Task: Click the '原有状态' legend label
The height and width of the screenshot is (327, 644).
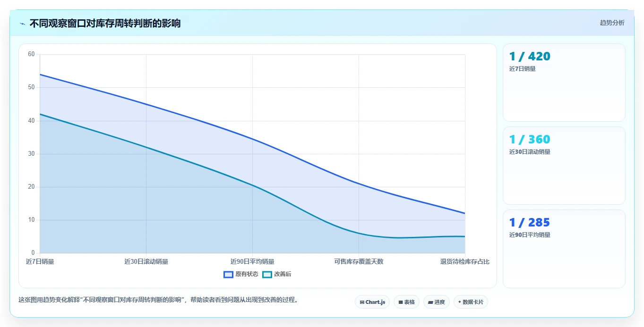Action: (x=247, y=274)
